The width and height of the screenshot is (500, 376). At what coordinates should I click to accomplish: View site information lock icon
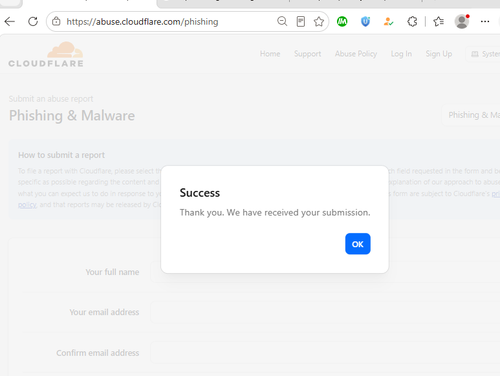56,21
